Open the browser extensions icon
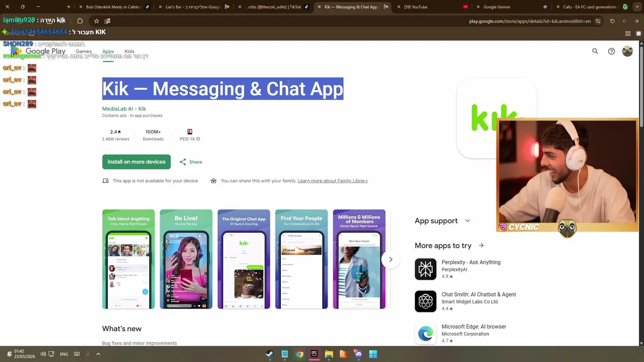 coord(79,21)
